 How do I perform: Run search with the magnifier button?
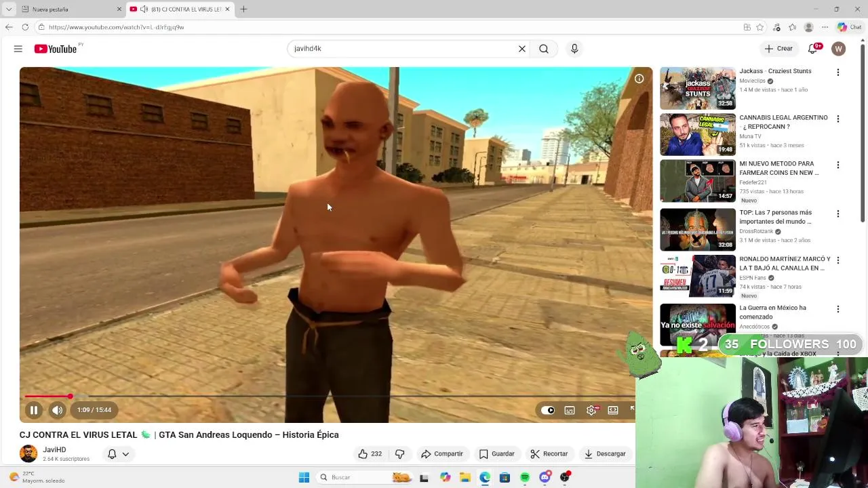coord(544,49)
